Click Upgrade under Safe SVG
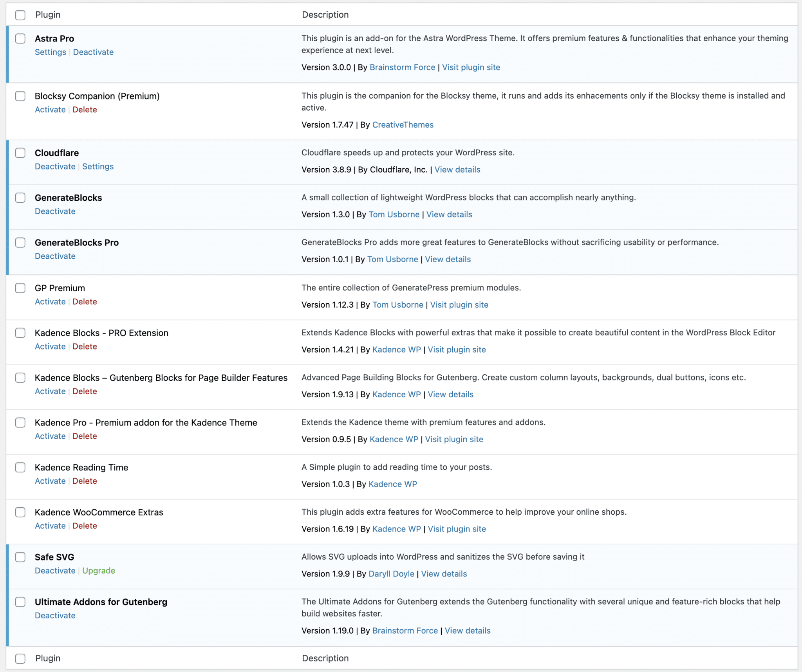This screenshot has height=672, width=802. [99, 570]
